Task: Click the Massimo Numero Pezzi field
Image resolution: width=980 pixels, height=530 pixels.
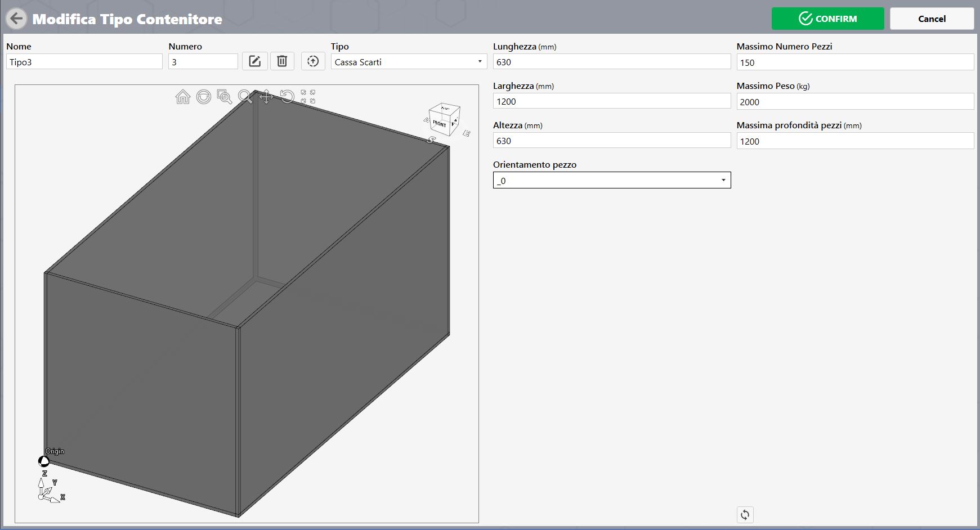Action: click(855, 62)
